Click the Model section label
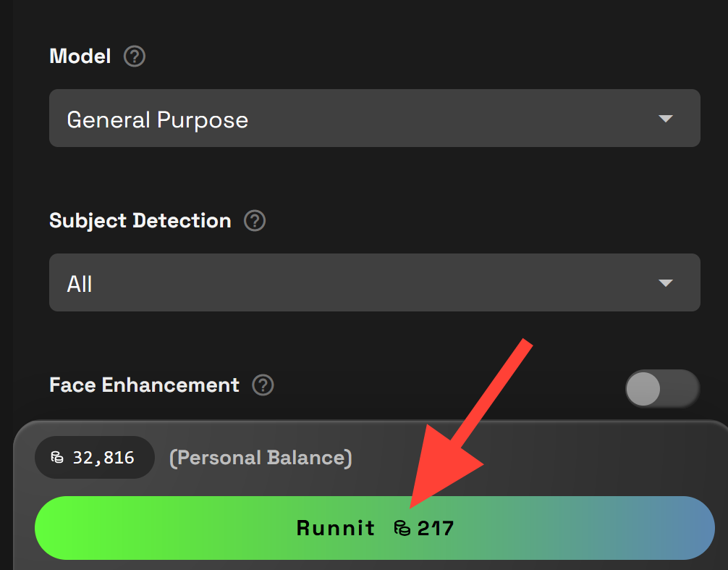Viewport: 728px width, 570px height. (80, 56)
